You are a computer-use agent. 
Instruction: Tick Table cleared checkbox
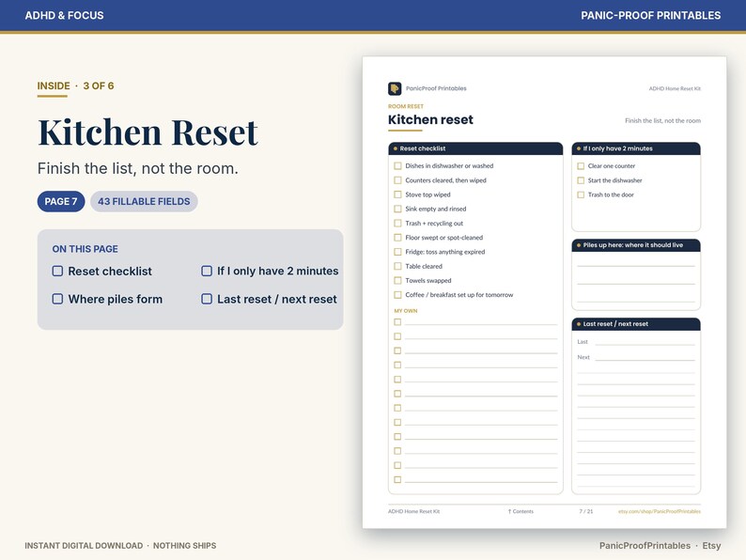(x=397, y=267)
